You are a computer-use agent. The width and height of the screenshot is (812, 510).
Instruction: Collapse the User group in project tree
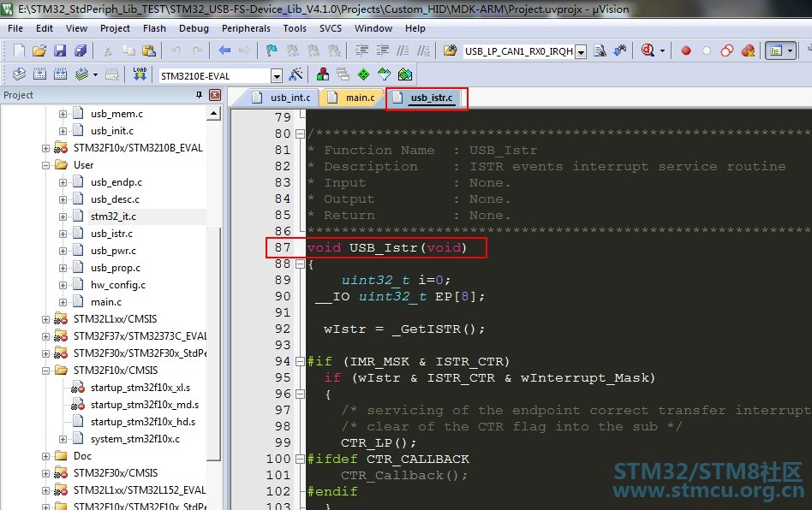(45, 165)
